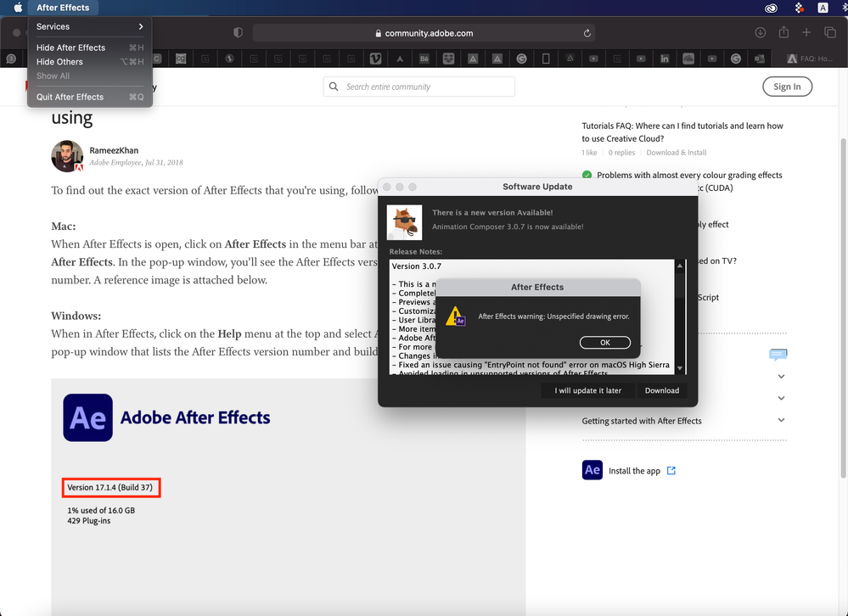Click the Sign In button
This screenshot has height=616, width=848.
(787, 87)
